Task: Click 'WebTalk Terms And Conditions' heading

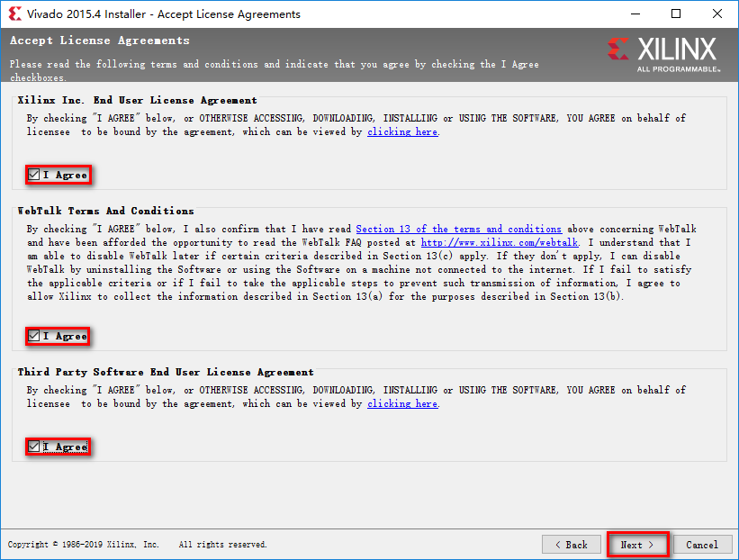Action: pyautogui.click(x=105, y=211)
